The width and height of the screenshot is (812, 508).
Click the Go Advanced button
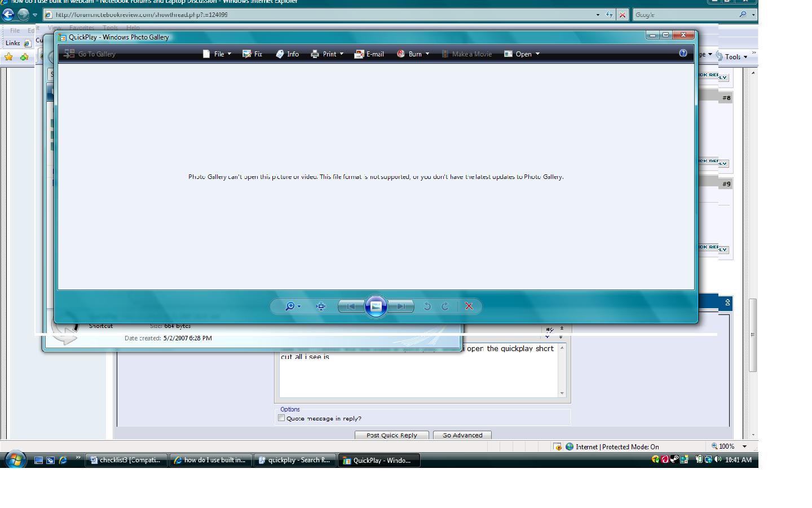click(462, 435)
